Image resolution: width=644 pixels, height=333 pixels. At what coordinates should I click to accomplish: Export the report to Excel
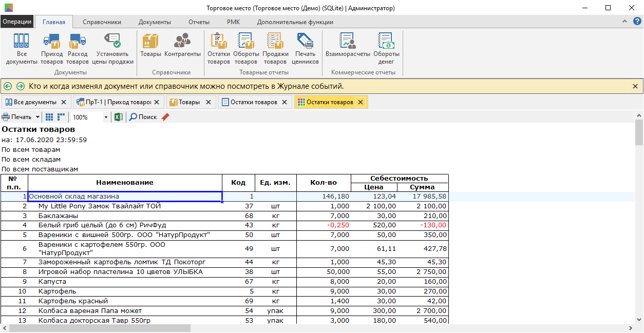tap(119, 117)
